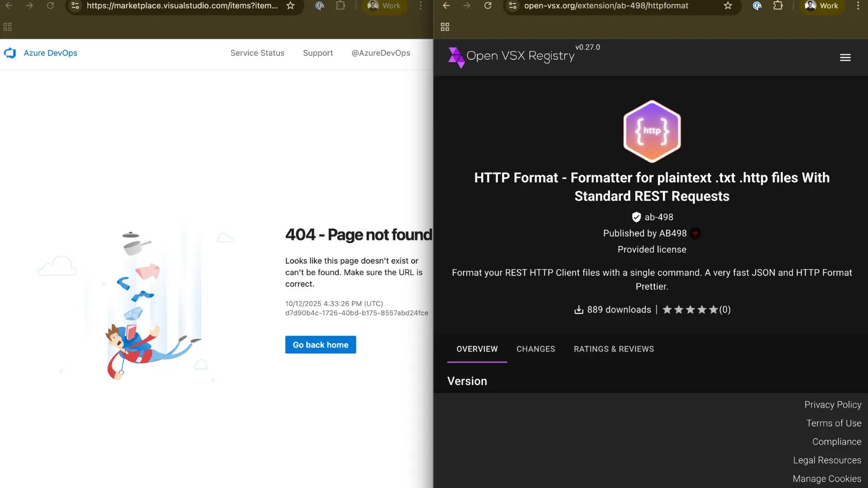Switch to the RATINGS & REVIEWS tab
The width and height of the screenshot is (868, 488).
[x=614, y=349]
